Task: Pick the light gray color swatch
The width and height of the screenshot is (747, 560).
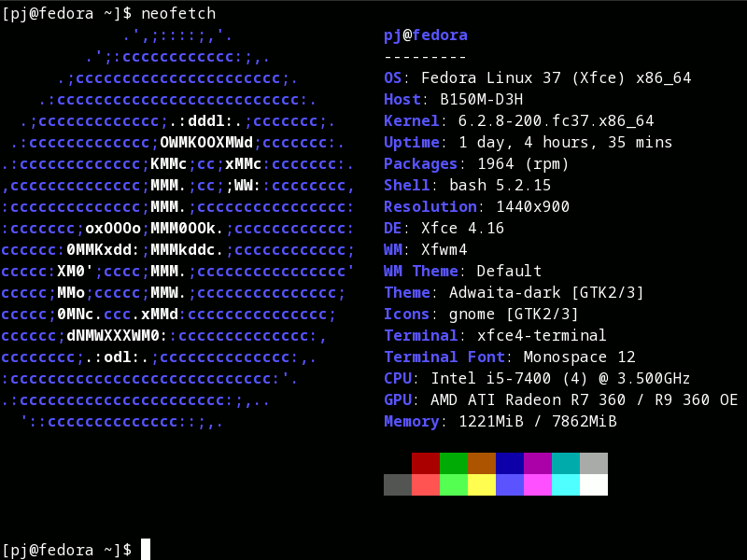Action: pos(594,463)
